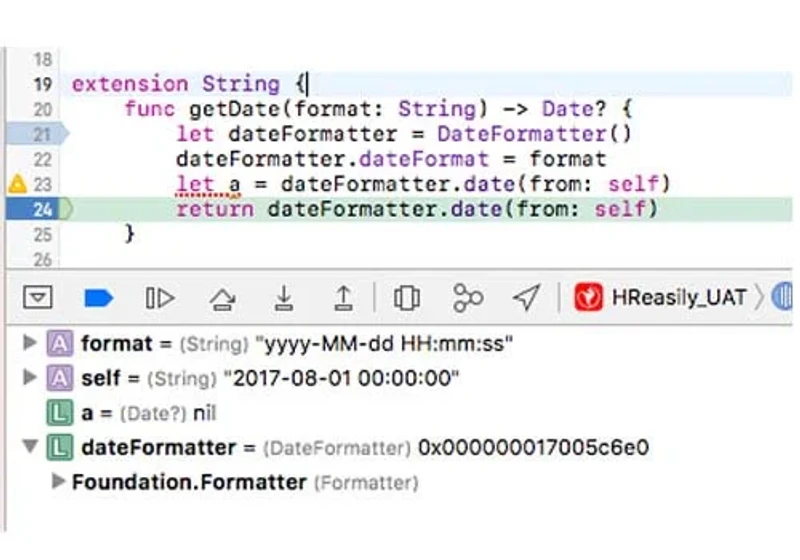Click the argument icon beside self

(x=60, y=378)
